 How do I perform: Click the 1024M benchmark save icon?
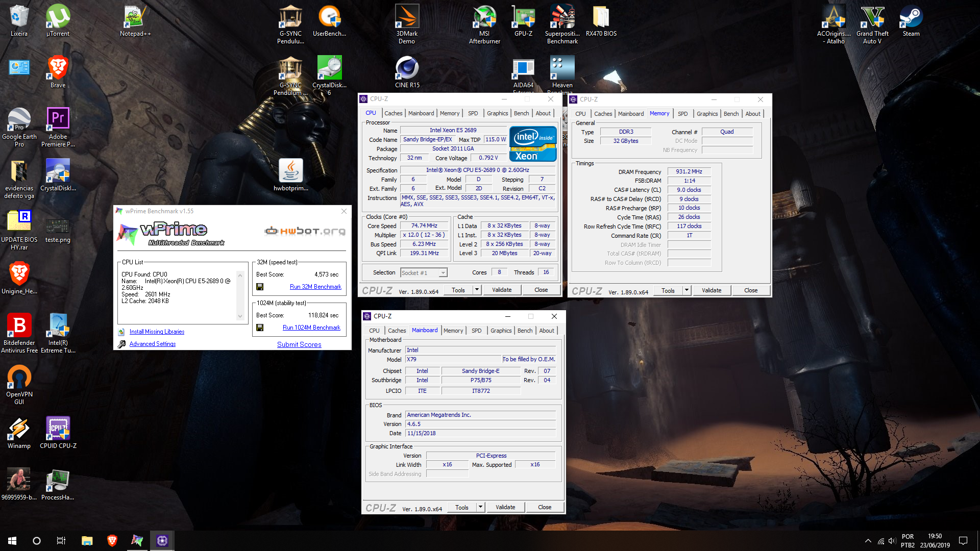pyautogui.click(x=260, y=328)
